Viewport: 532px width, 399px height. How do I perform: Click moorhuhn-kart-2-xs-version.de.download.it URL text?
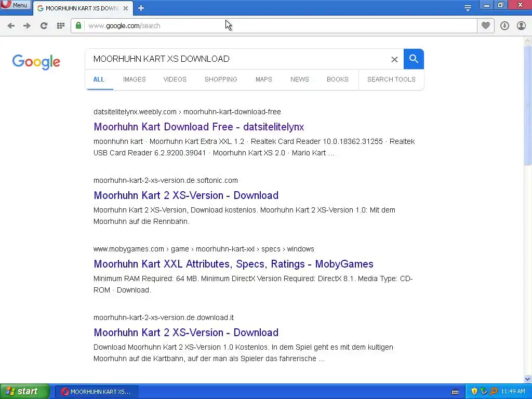point(164,317)
